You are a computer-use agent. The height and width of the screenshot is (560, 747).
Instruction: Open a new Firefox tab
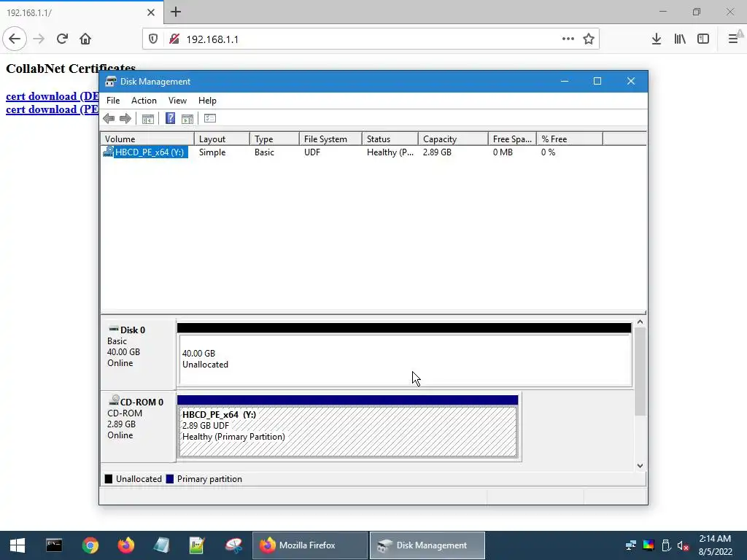[176, 12]
